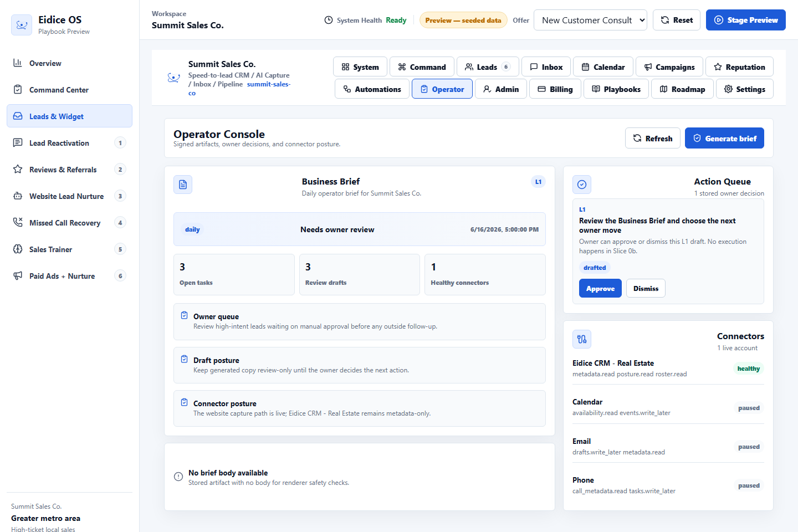Click the Paid Ads megaphone icon
The width and height of the screenshot is (798, 532).
[x=18, y=275]
